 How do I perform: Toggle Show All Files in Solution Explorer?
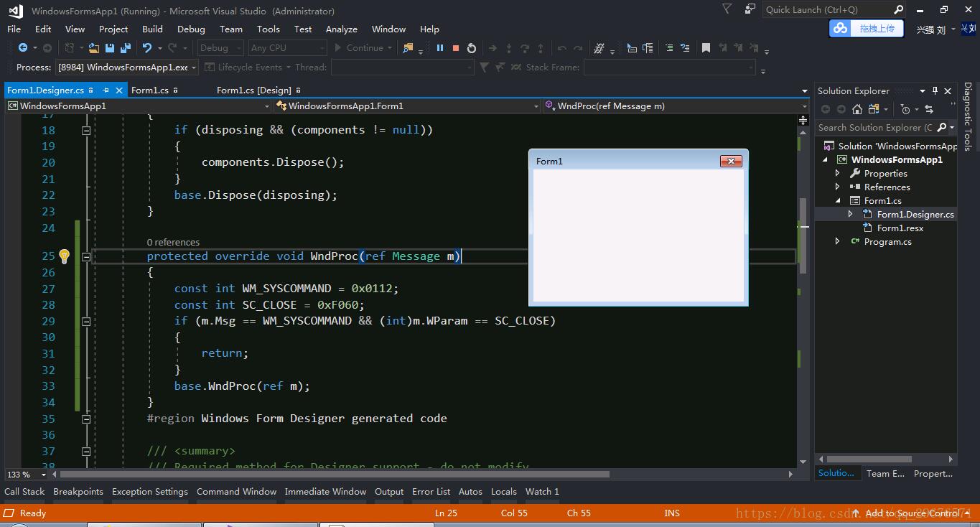[x=874, y=108]
